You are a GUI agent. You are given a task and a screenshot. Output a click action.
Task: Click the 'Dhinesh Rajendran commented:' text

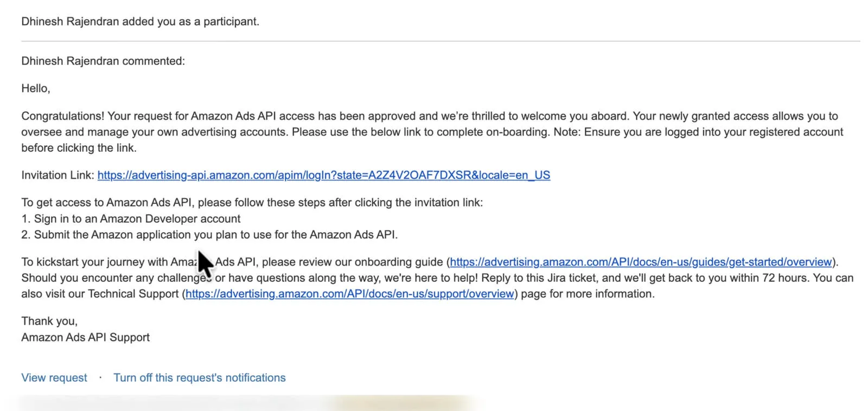point(103,61)
